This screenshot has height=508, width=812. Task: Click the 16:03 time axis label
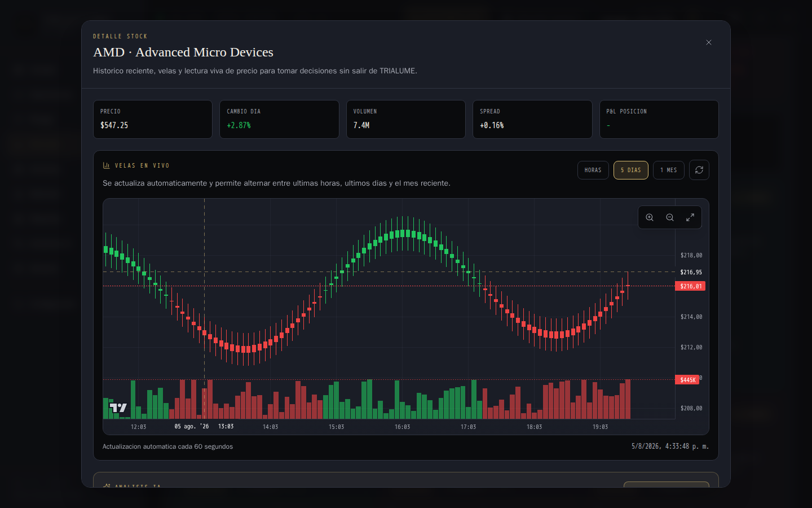[x=403, y=427]
